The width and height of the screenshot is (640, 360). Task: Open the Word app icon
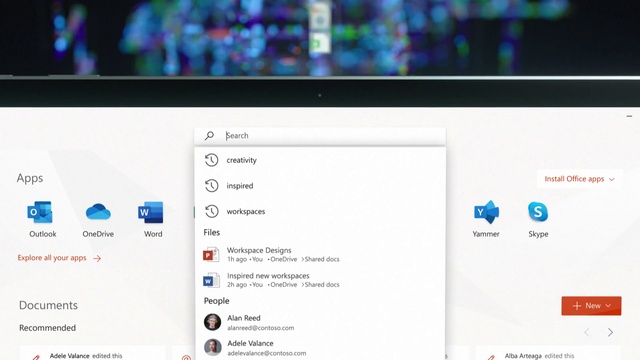point(151,212)
